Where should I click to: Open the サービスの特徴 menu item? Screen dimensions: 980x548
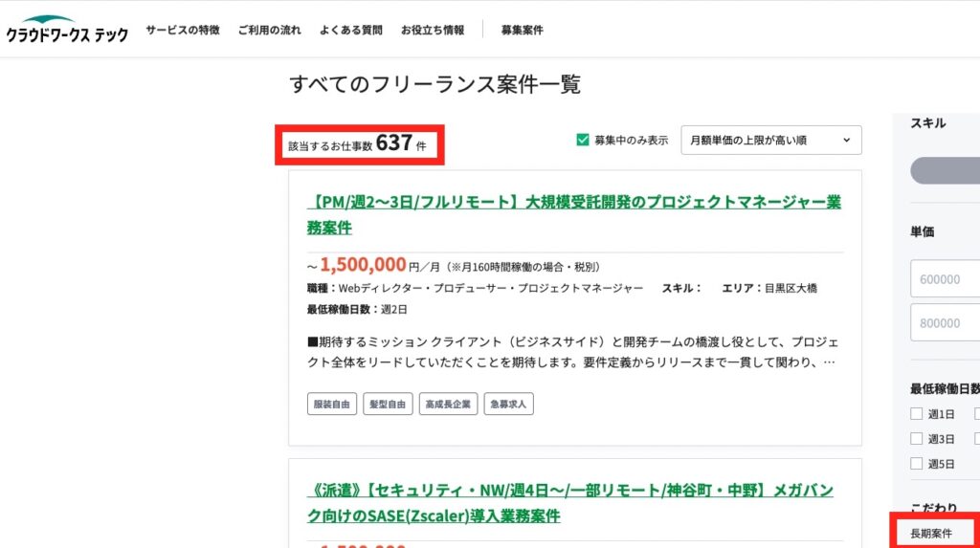(x=183, y=30)
